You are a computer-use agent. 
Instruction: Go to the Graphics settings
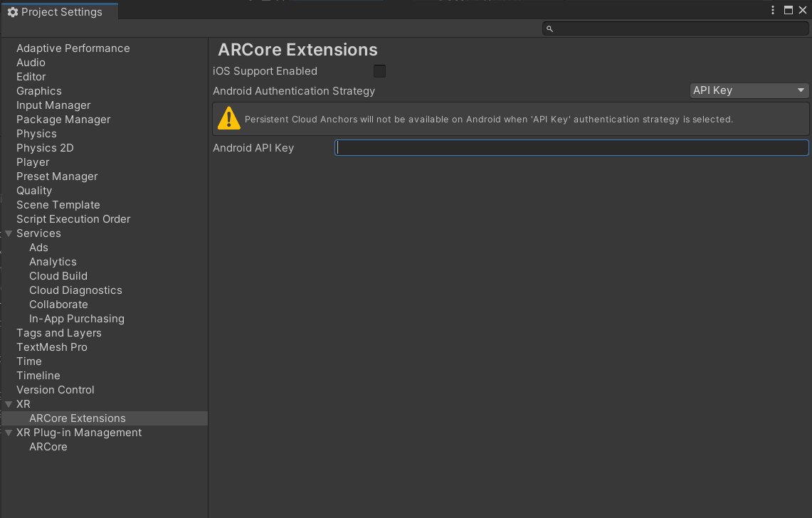click(39, 91)
